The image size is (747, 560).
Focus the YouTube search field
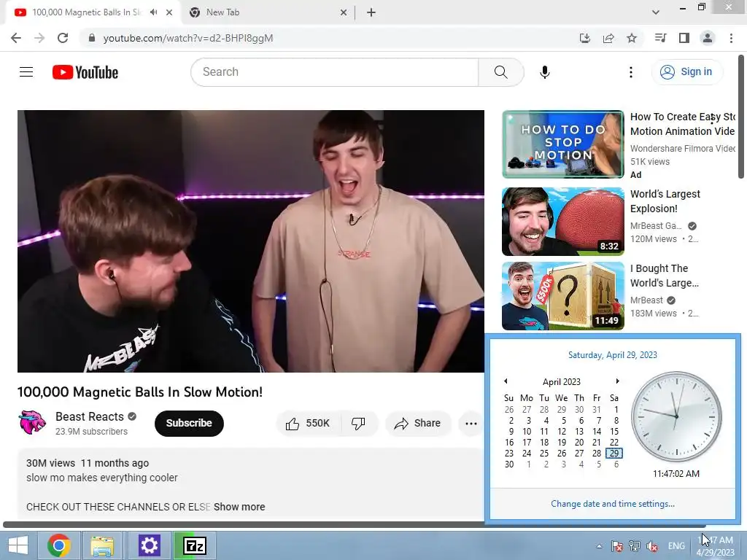click(x=334, y=72)
